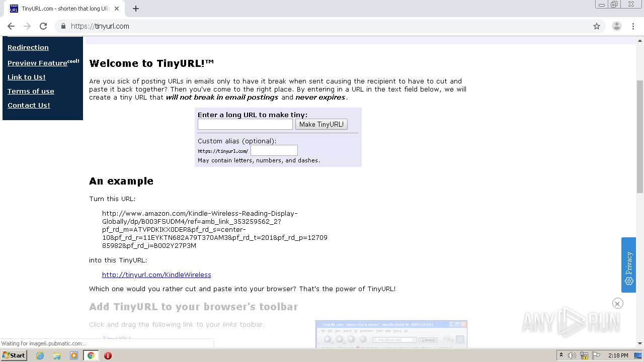Open a new browser tab
The image size is (644, 362).
pos(136,9)
